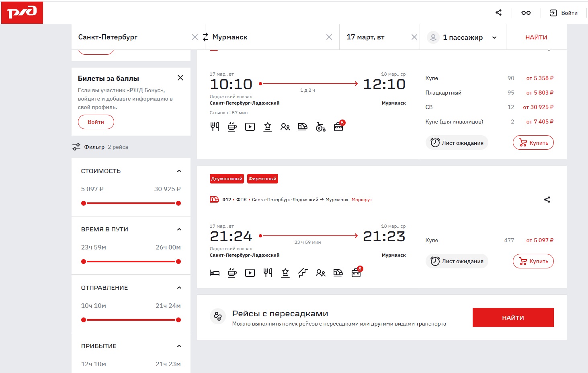Click the bed icon on the 21:24 train
The image size is (588, 373).
coord(215,273)
